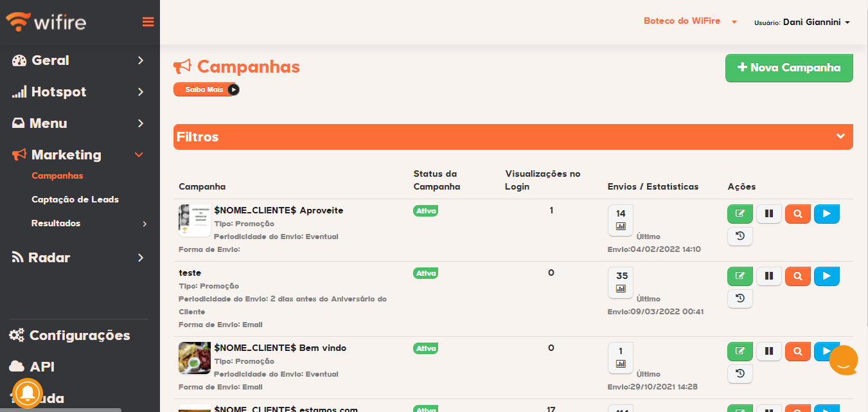Open the Dani Giannini user dropdown

point(802,22)
